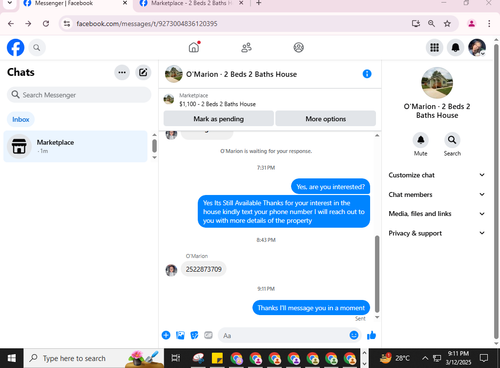
Task: Bookmark this page with the star icon
Action: point(447,24)
